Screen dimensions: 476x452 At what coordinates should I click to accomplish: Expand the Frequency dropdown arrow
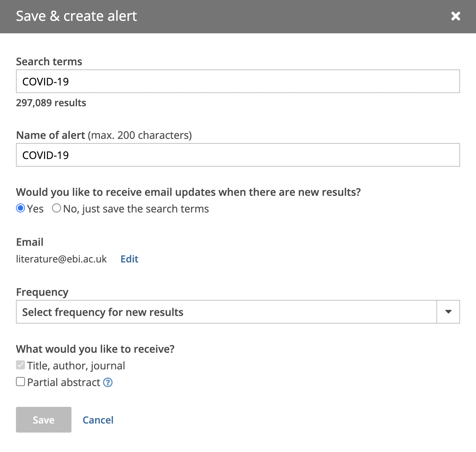click(448, 312)
